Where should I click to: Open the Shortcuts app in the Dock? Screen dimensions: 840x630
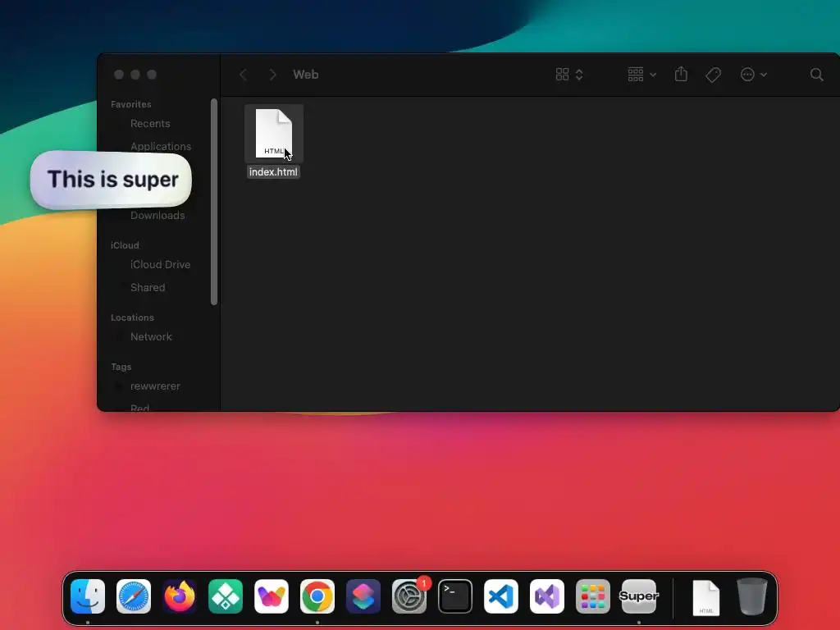coord(363,596)
